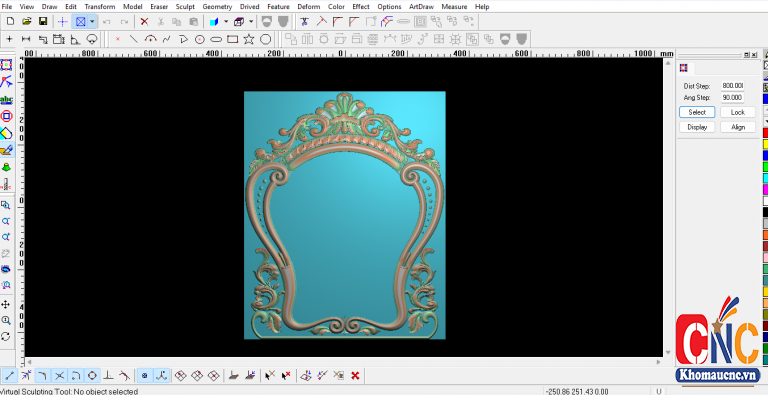The image size is (768, 395).
Task: Select the star shape drawing tool
Action: coord(249,39)
